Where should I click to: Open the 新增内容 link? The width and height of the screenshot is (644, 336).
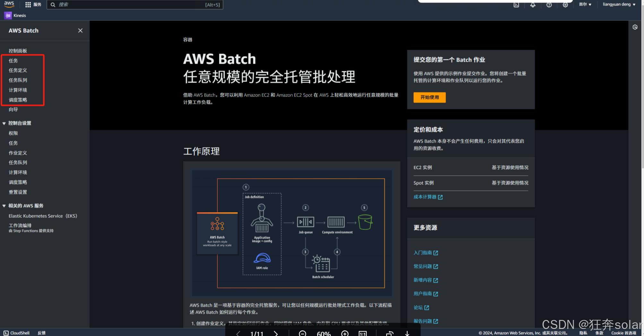(423, 280)
